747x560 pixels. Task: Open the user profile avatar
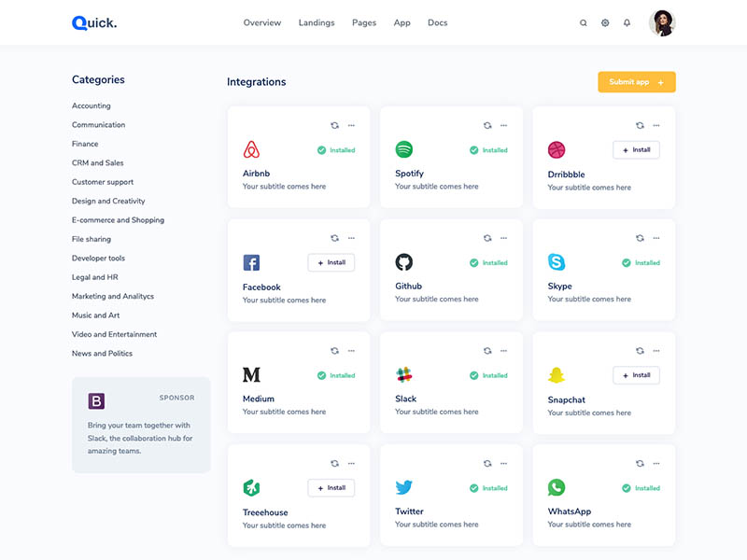click(x=662, y=23)
